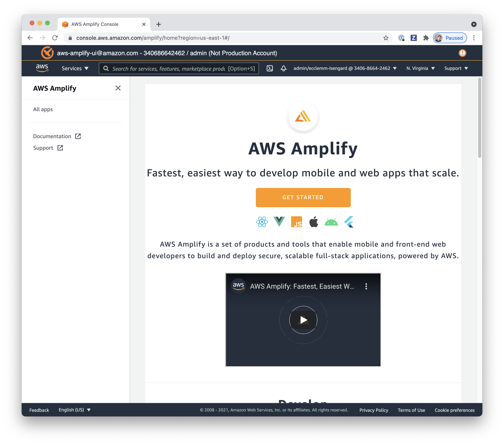Go back to the previous page
The width and height of the screenshot is (504, 445).
[x=30, y=38]
